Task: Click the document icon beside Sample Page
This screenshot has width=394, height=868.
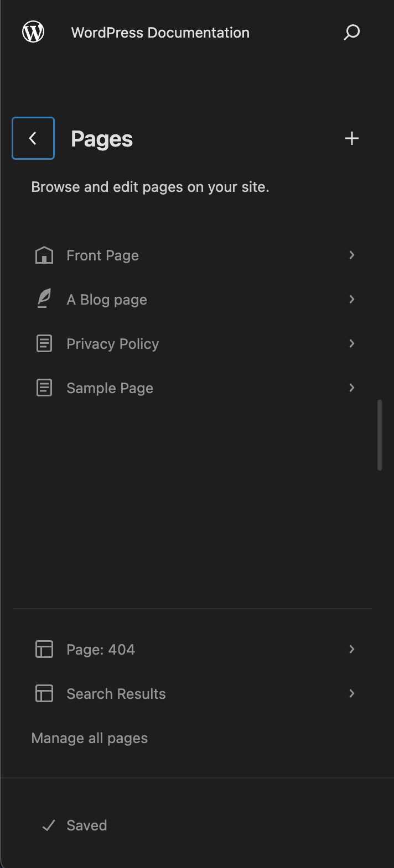Action: pos(44,388)
